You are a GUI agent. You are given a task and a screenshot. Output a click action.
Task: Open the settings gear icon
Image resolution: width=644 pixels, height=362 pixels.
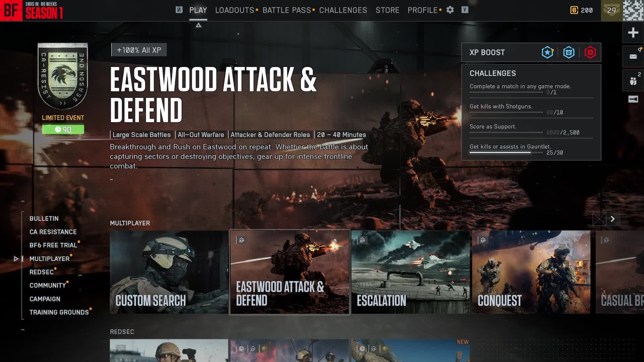(x=450, y=10)
